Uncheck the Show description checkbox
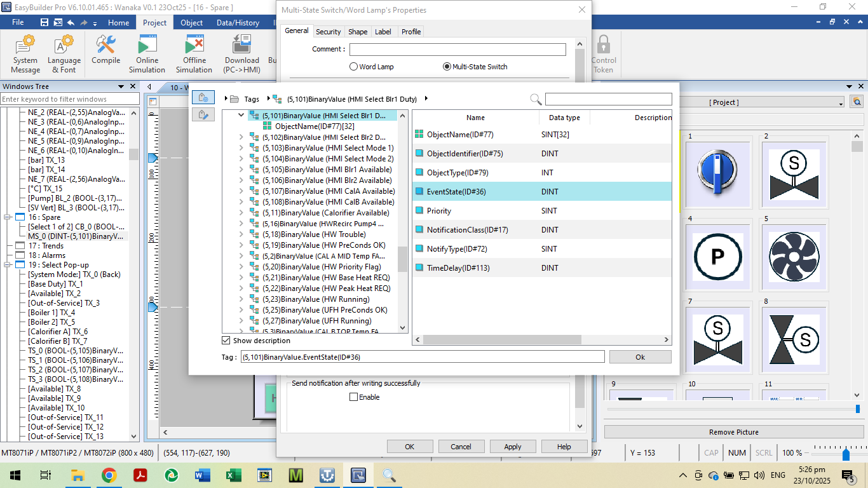 click(x=226, y=341)
